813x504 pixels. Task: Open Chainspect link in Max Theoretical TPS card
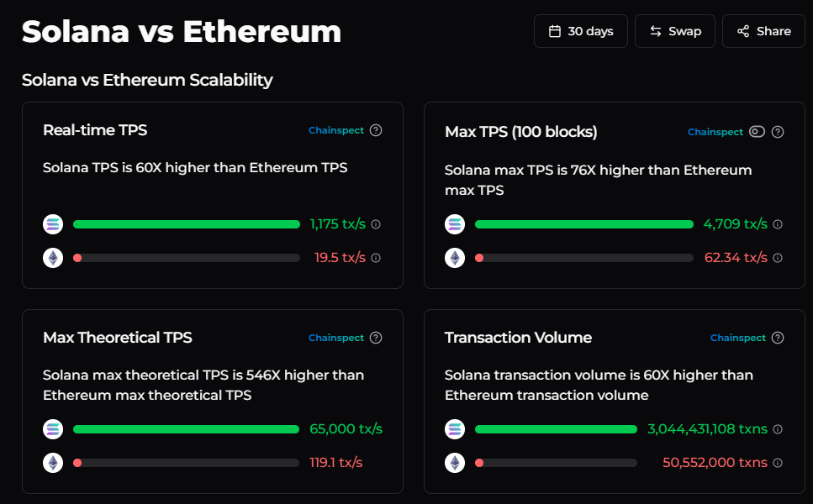click(x=336, y=338)
